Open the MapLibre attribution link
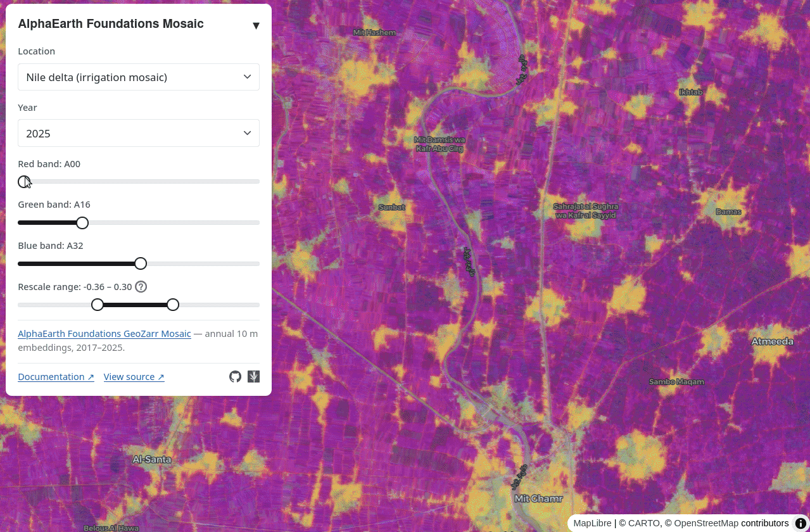Screen dimensions: 810x532 coord(592,523)
